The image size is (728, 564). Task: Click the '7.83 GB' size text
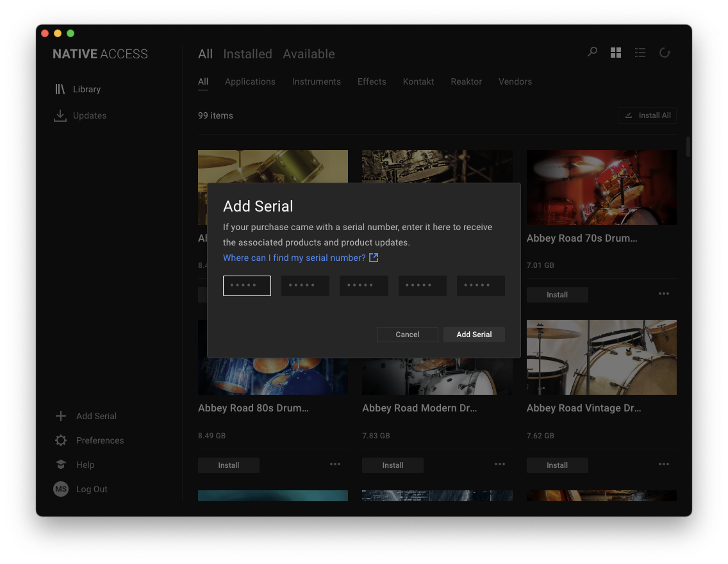click(x=376, y=435)
